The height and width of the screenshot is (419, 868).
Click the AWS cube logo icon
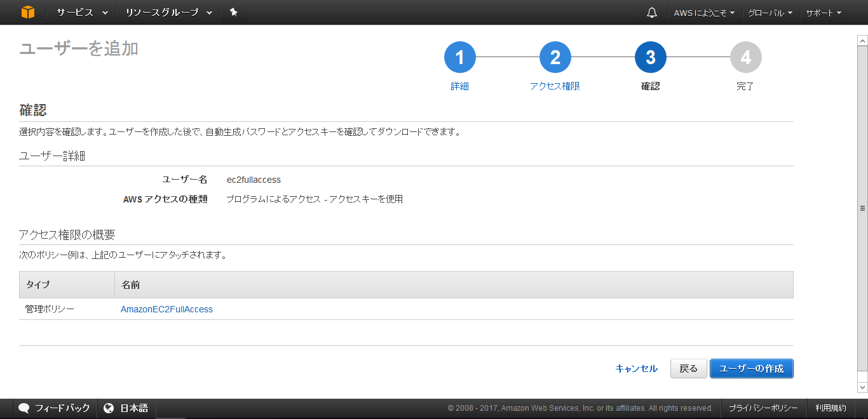27,12
